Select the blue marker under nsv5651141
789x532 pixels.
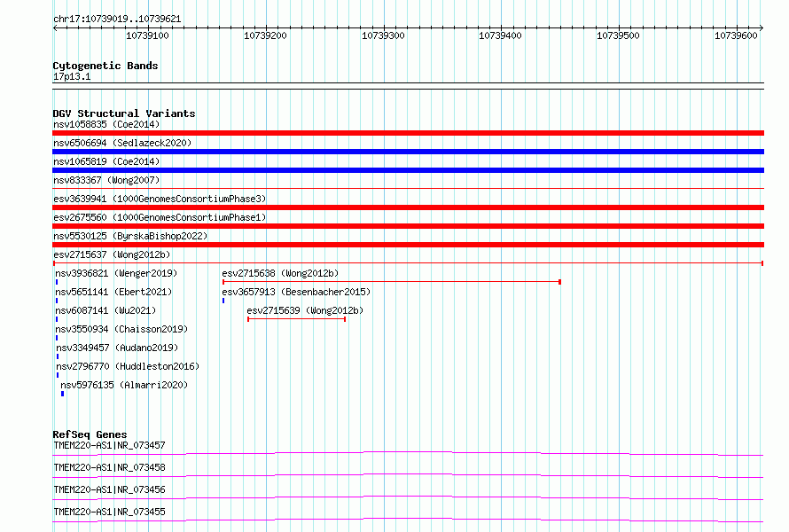click(57, 301)
